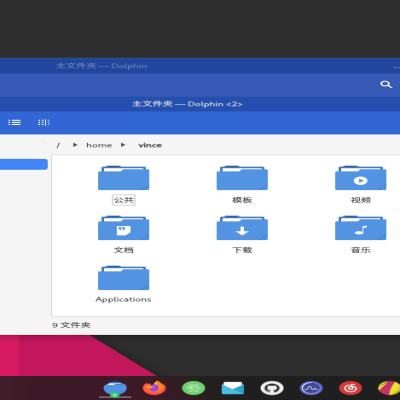
Task: Open the Applications folder icon
Action: pyautogui.click(x=124, y=278)
